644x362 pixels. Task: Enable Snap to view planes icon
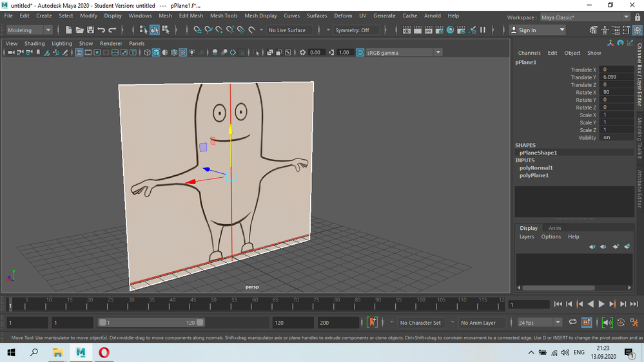(x=240, y=30)
